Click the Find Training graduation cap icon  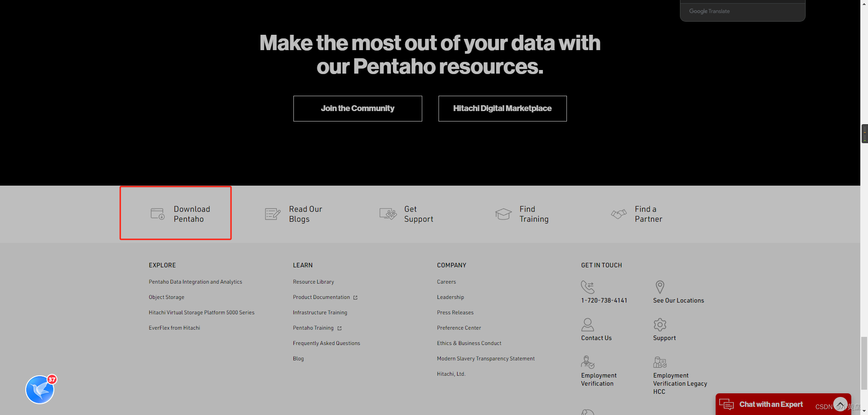(x=503, y=214)
